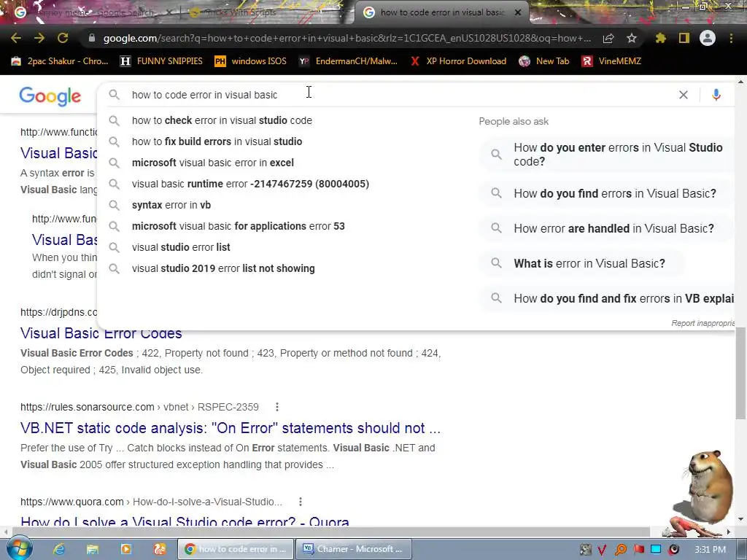Screen dimensions: 747x560
Task: Select suggestion 'how to check error in visual studio code'
Action: 222,120
